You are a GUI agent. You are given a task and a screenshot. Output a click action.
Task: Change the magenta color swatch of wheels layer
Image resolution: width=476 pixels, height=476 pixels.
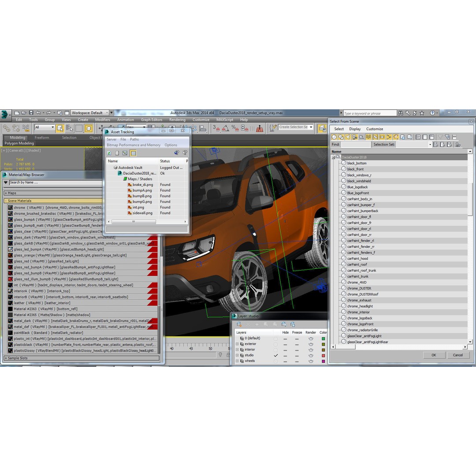point(324,361)
